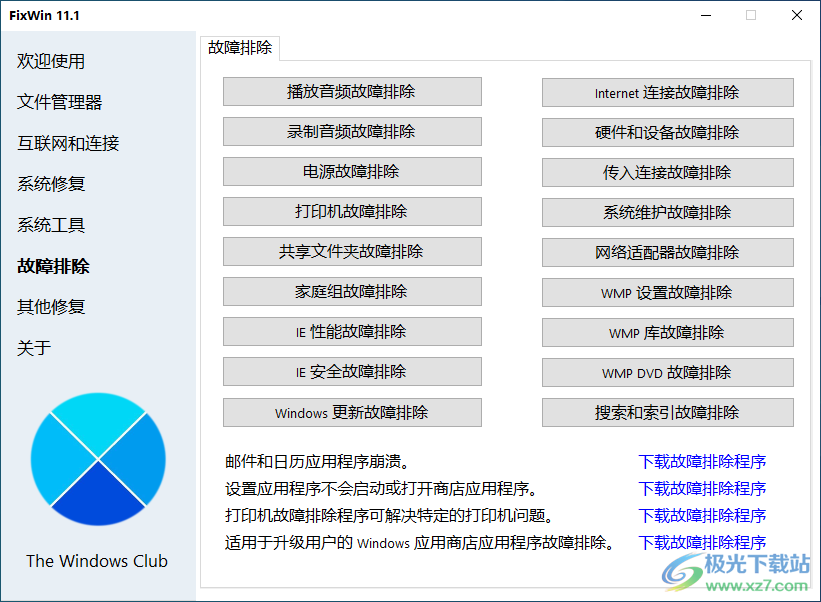Open Internet 连接故障排除
The height and width of the screenshot is (602, 821).
pos(667,92)
